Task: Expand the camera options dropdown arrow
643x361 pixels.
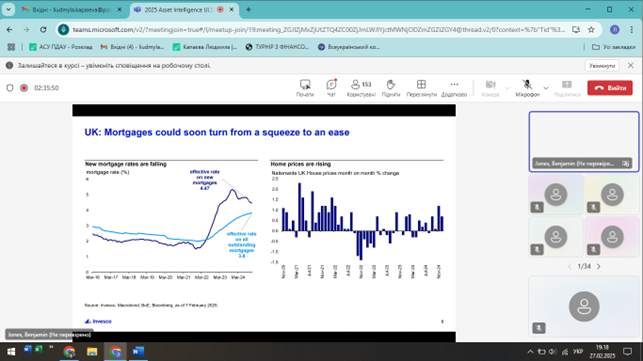Action: 507,88
